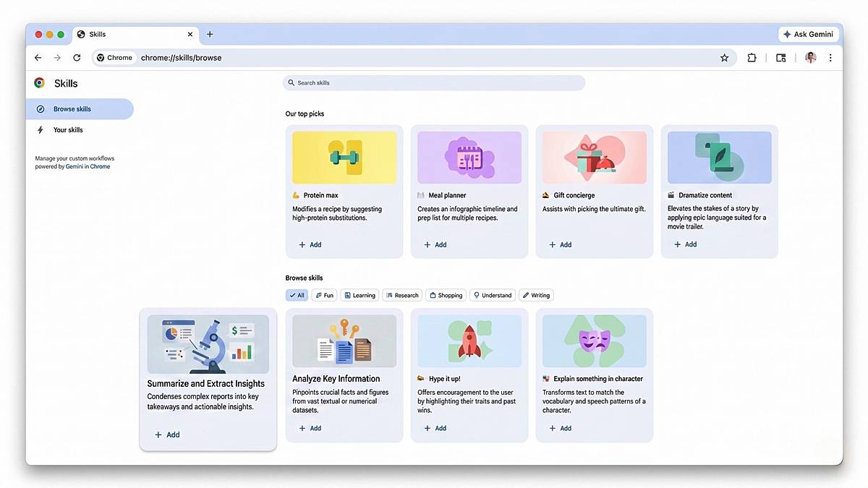Click the Ask Gemini sparkle icon
Image resolution: width=868 pixels, height=488 pixels.
786,34
